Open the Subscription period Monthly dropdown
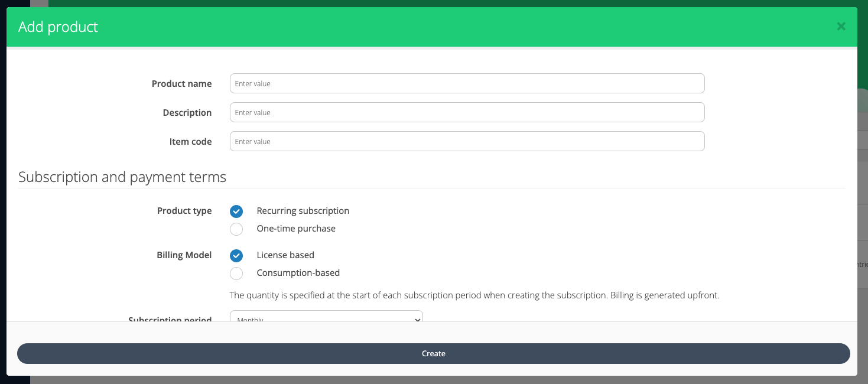 326,318
